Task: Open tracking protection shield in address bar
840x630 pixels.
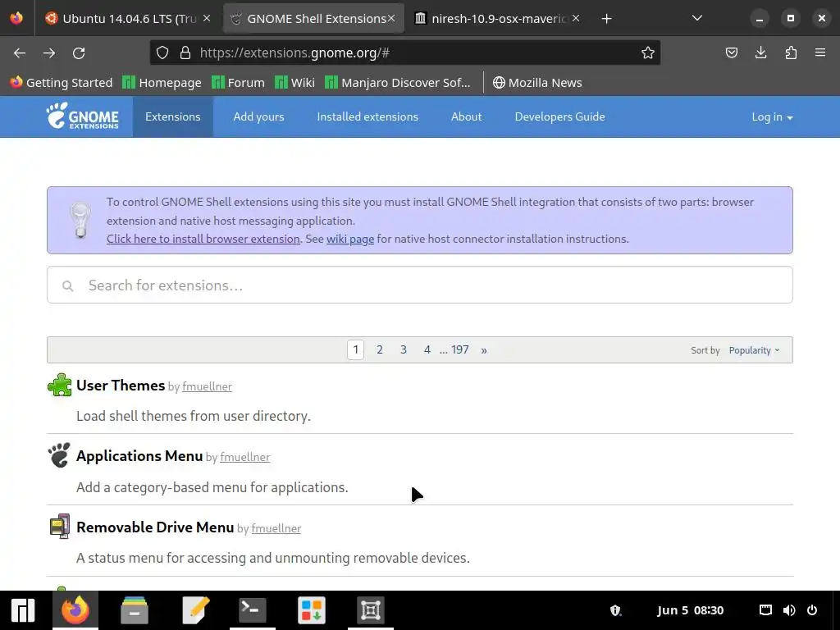Action: [162, 52]
